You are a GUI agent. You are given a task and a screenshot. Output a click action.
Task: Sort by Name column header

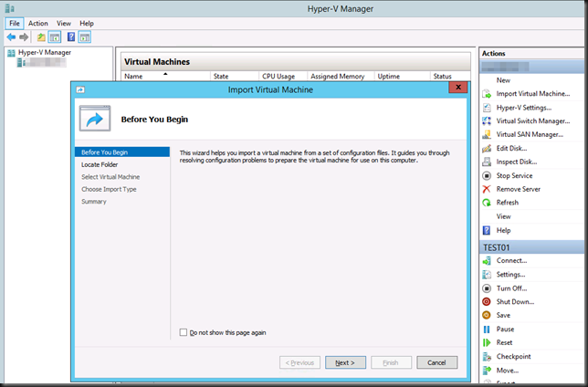pos(165,76)
